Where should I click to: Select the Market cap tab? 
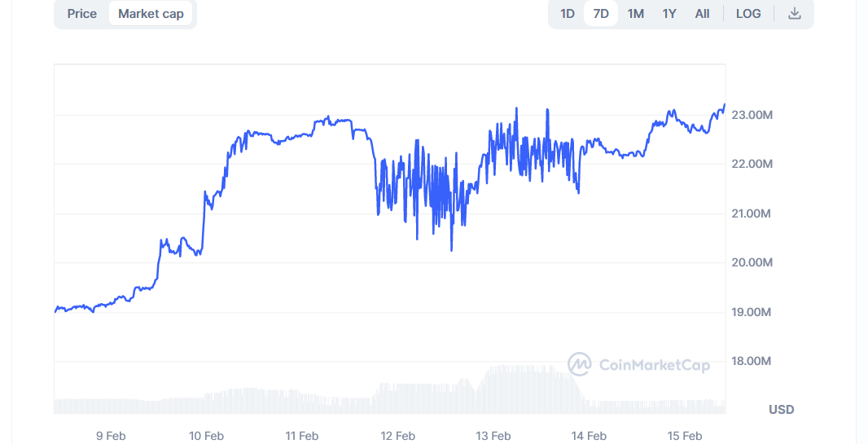point(151,14)
